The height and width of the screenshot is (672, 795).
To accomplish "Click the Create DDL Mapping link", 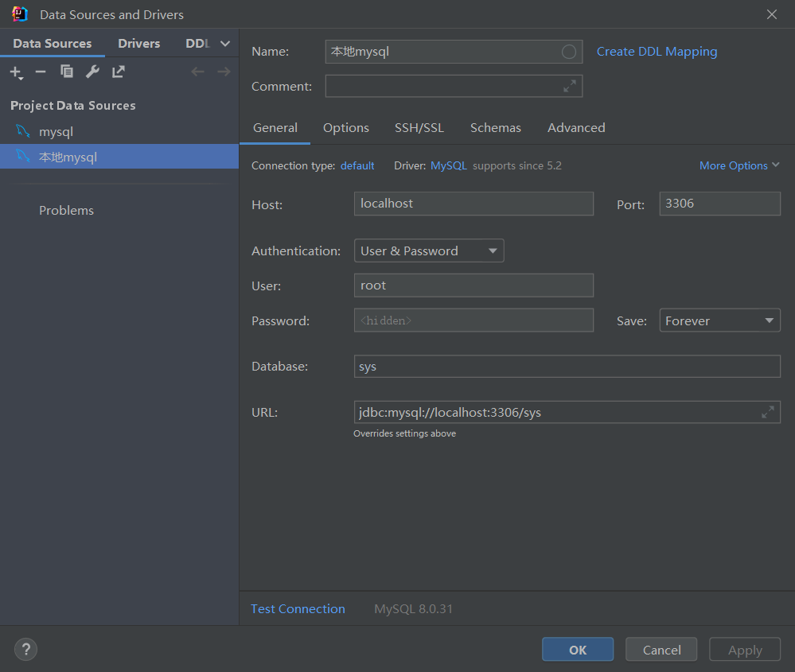I will 657,52.
